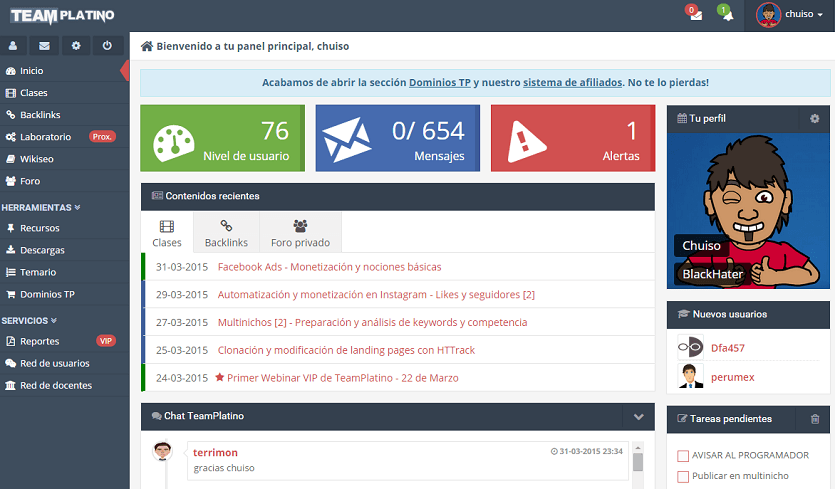Click the envelope icon on Mensajes card

(x=347, y=140)
